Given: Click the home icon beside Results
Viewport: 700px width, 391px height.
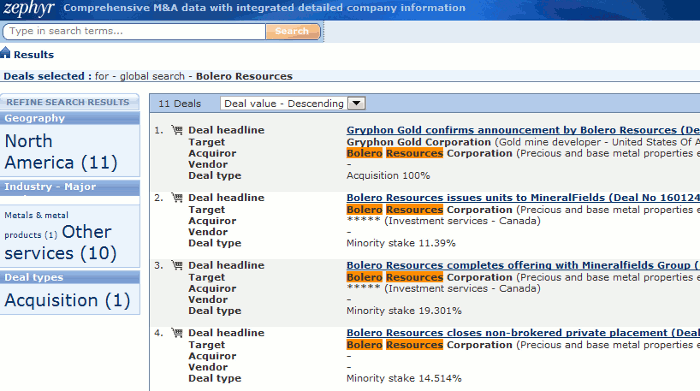Looking at the screenshot, I should pyautogui.click(x=5, y=53).
